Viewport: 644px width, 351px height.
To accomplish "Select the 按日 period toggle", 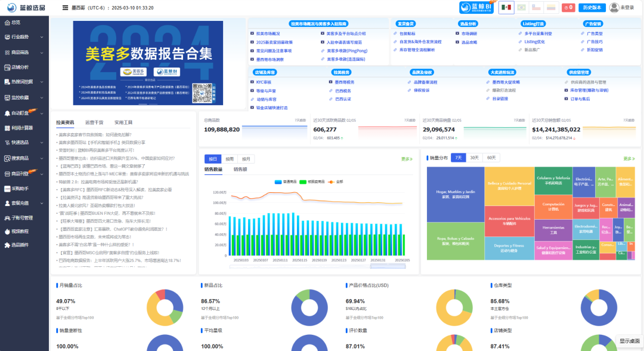I will pos(213,159).
